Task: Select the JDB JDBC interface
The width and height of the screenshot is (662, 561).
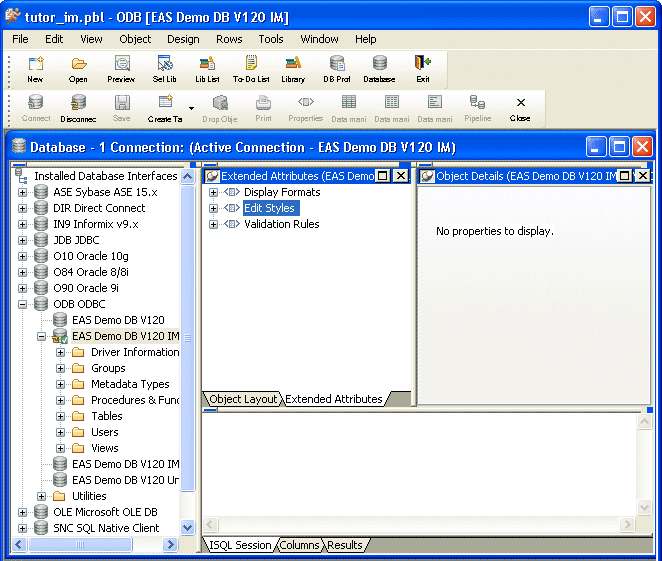Action: 76,240
